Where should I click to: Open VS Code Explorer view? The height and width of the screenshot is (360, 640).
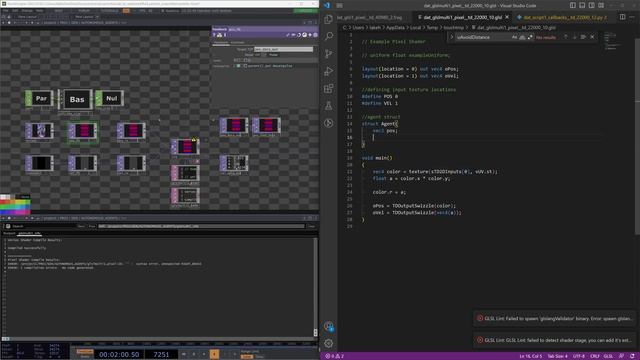[x=329, y=19]
